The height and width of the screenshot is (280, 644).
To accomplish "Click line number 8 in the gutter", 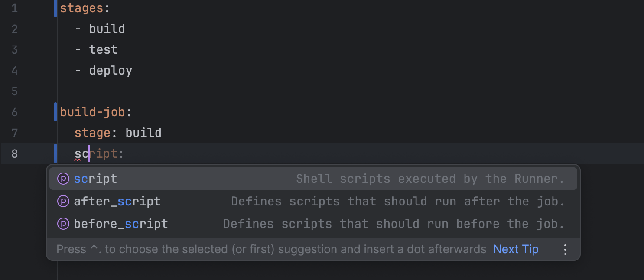I will pyautogui.click(x=14, y=153).
